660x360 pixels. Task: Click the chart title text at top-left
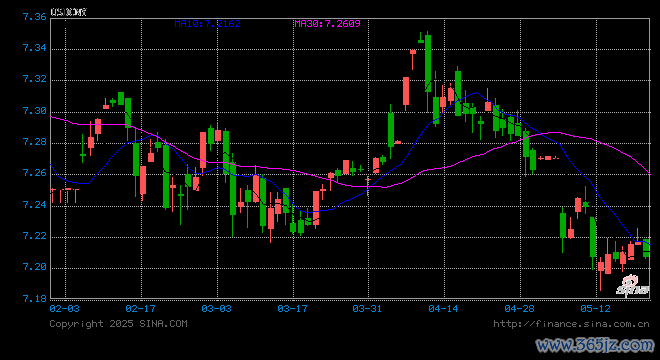[x=68, y=12]
